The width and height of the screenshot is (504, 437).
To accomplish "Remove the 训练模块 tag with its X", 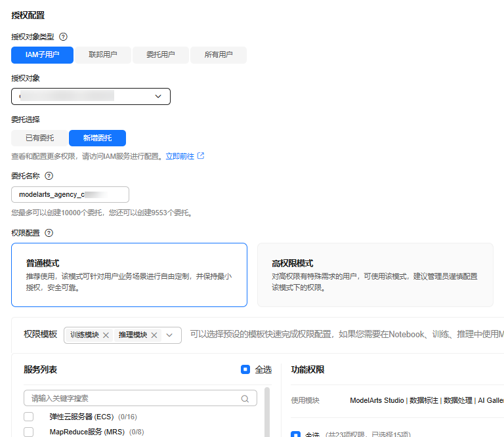I will (106, 335).
